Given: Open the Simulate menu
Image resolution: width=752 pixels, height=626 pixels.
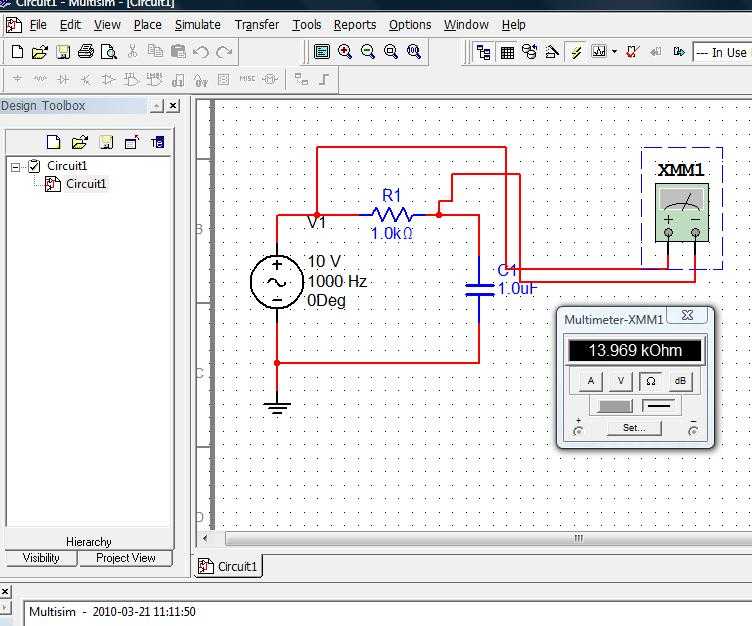Looking at the screenshot, I should [x=198, y=24].
